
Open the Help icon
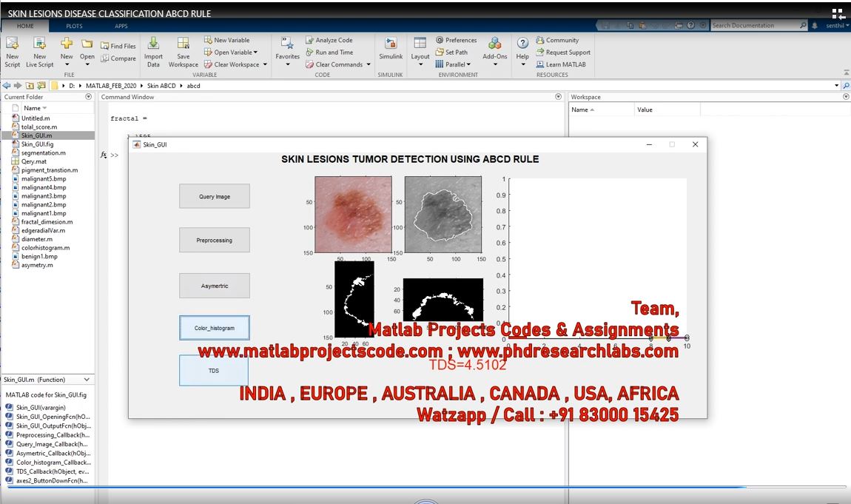pos(522,44)
